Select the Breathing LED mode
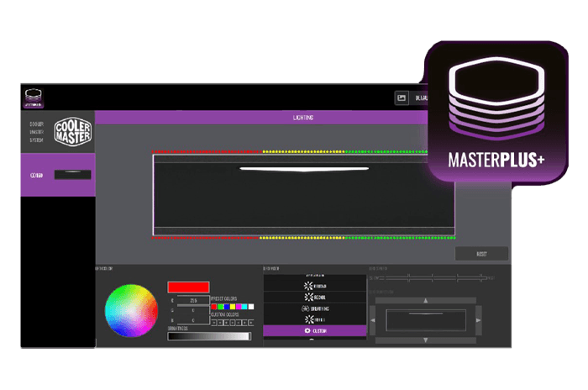This screenshot has height=390, width=588. [314, 308]
